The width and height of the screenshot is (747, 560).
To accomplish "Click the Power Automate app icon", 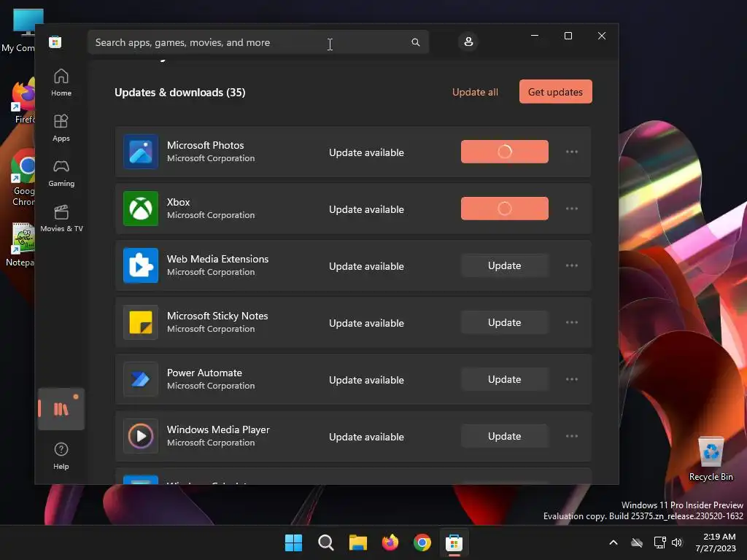I will click(x=141, y=379).
